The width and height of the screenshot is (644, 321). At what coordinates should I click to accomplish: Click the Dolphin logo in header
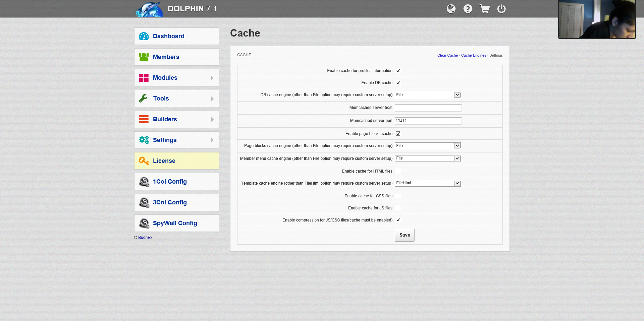(149, 9)
